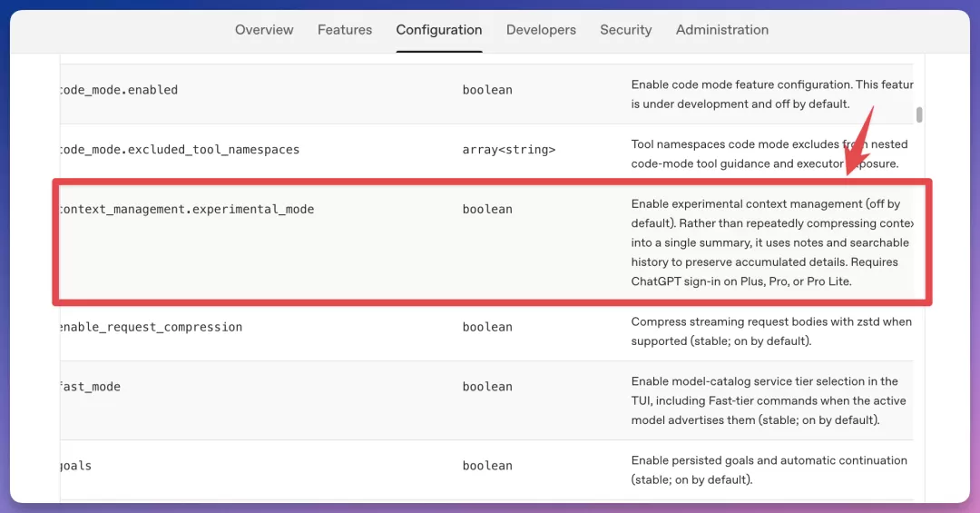Click the experimental context management description text
This screenshot has width=980, height=513.
click(772, 242)
